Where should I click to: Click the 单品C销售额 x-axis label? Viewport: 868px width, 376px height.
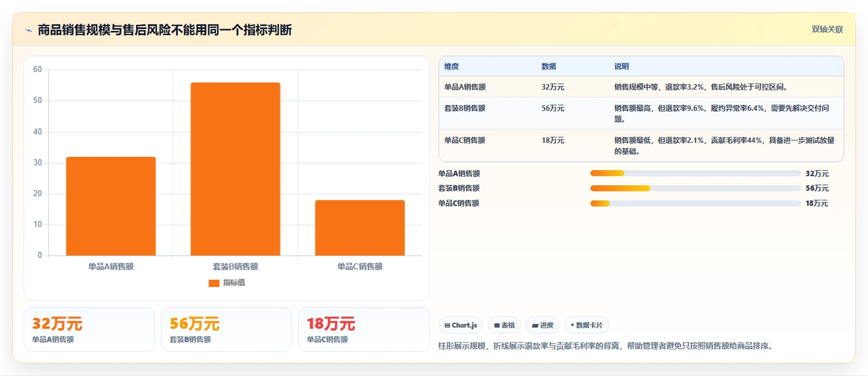coord(360,266)
